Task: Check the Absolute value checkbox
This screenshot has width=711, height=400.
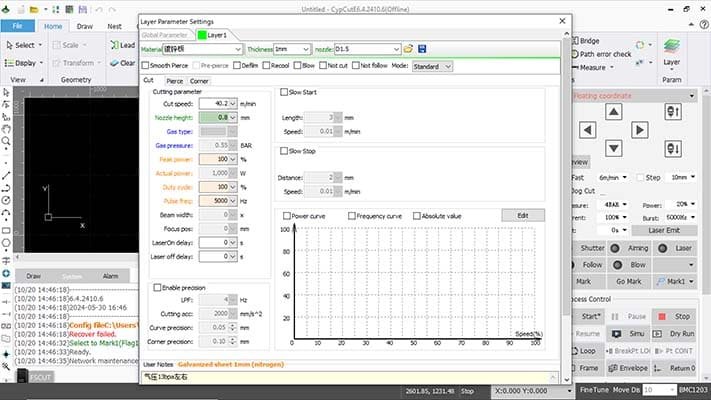Action: 417,216
